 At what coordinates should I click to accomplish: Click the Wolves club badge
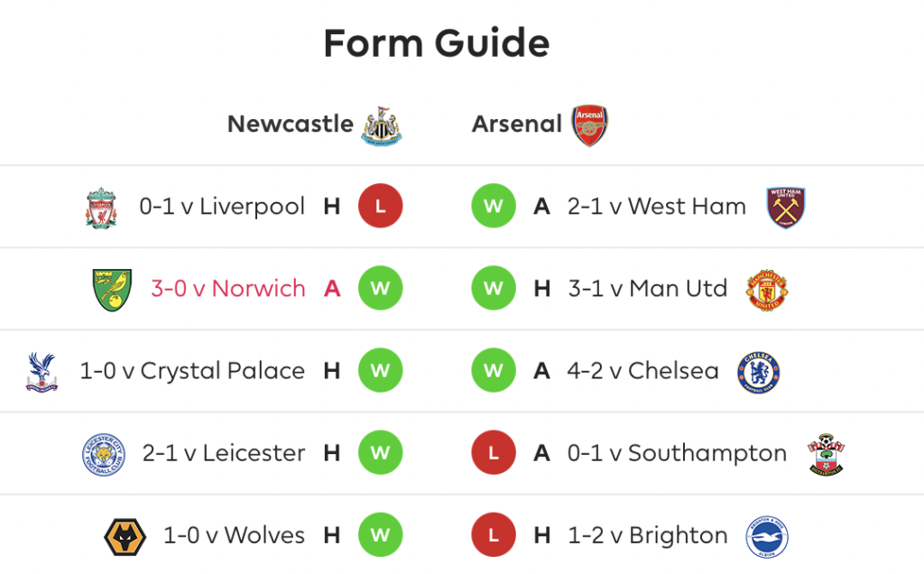pos(125,536)
